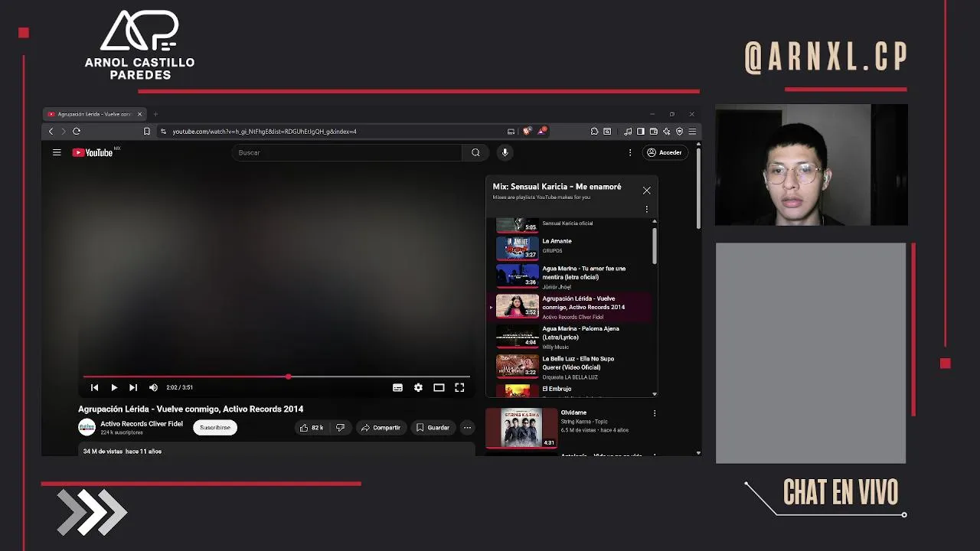The image size is (980, 551).
Task: Open the player settings gear
Action: coord(418,388)
